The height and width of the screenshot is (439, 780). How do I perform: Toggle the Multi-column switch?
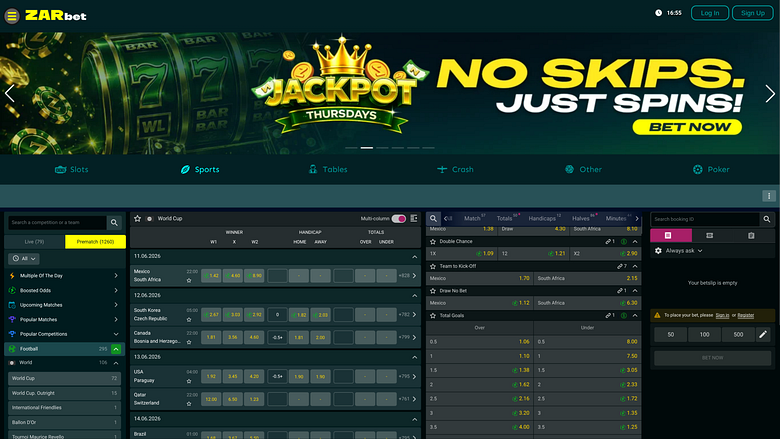398,219
